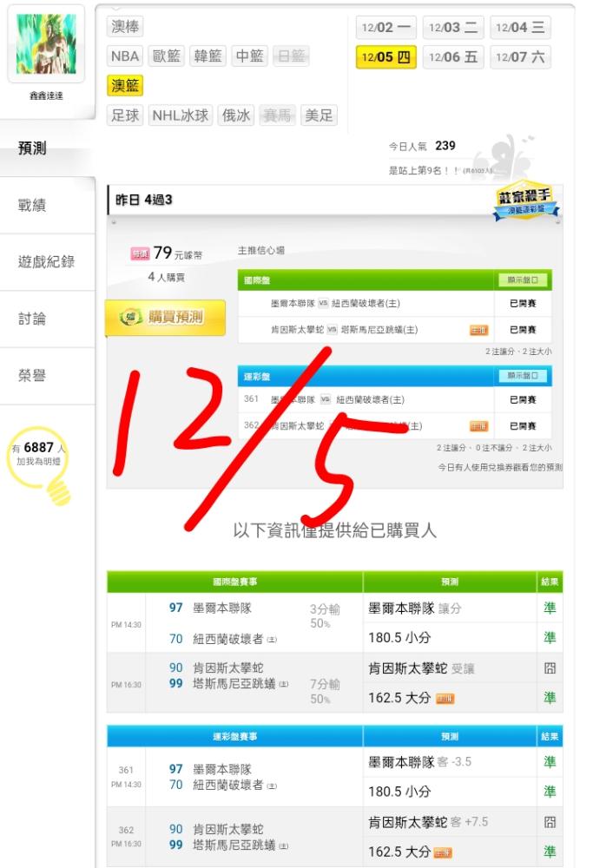Image resolution: width=593 pixels, height=868 pixels.
Task: Select the NHL冰球 sport tab
Action: 181,115
